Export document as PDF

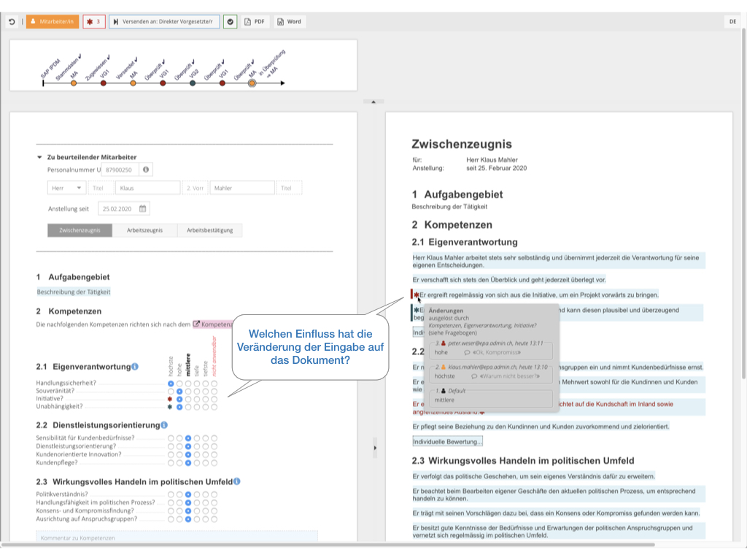point(255,22)
